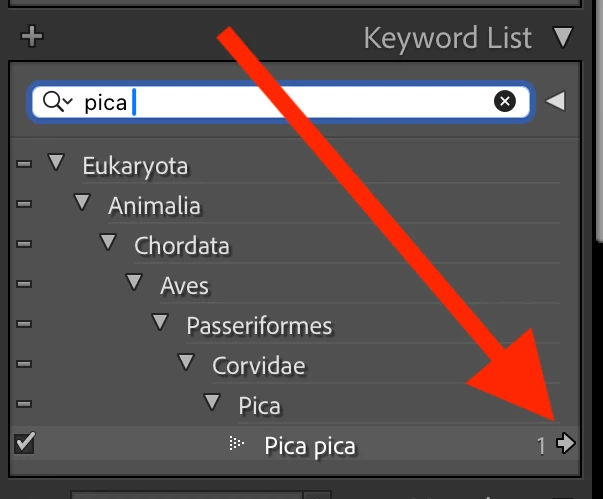
Task: Uncheck the Pica pica keyword checkbox
Action: click(x=25, y=444)
